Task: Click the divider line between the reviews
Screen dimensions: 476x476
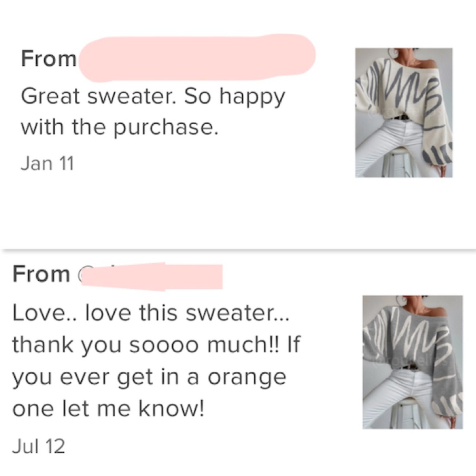Action: (x=238, y=249)
